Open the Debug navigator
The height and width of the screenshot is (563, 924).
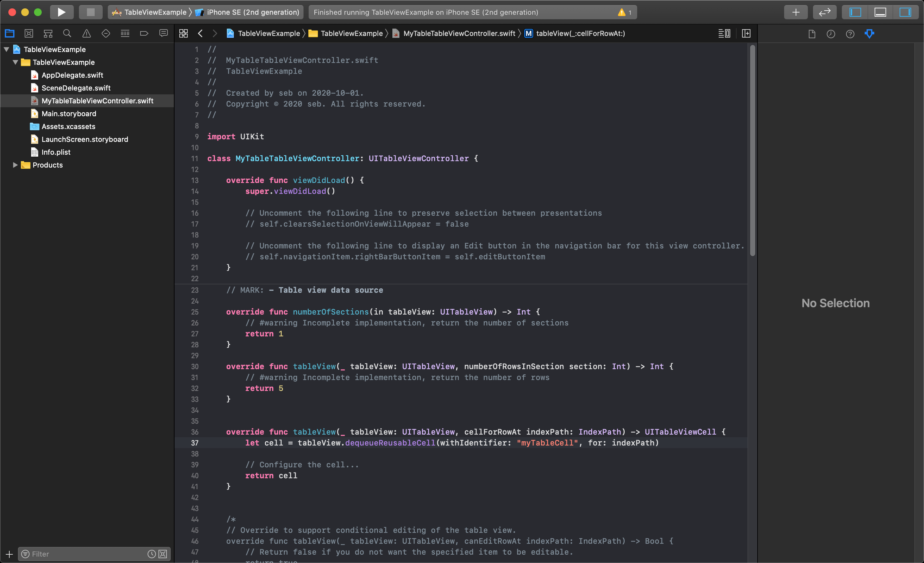point(125,33)
